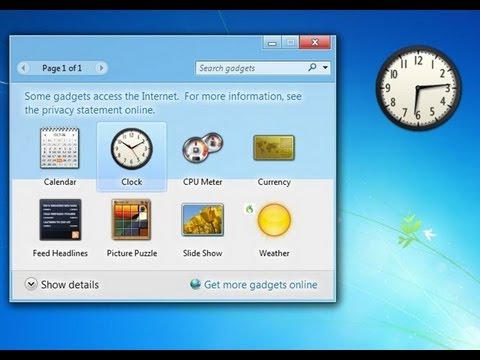Image resolution: width=480 pixels, height=360 pixels.
Task: Click the magnifier search icon
Action: [x=312, y=67]
